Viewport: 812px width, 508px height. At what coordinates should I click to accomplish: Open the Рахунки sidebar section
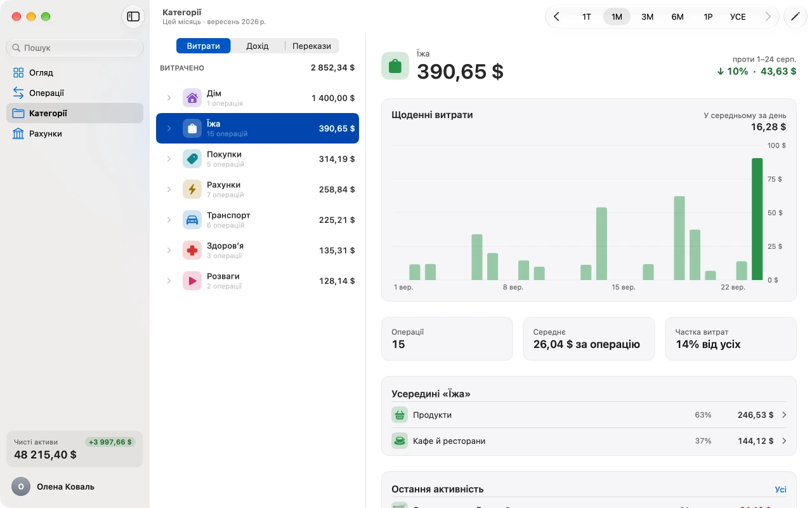(75, 133)
